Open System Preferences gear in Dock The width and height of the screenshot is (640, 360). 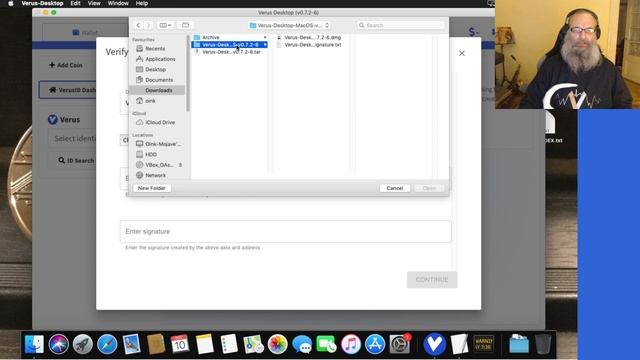point(400,344)
